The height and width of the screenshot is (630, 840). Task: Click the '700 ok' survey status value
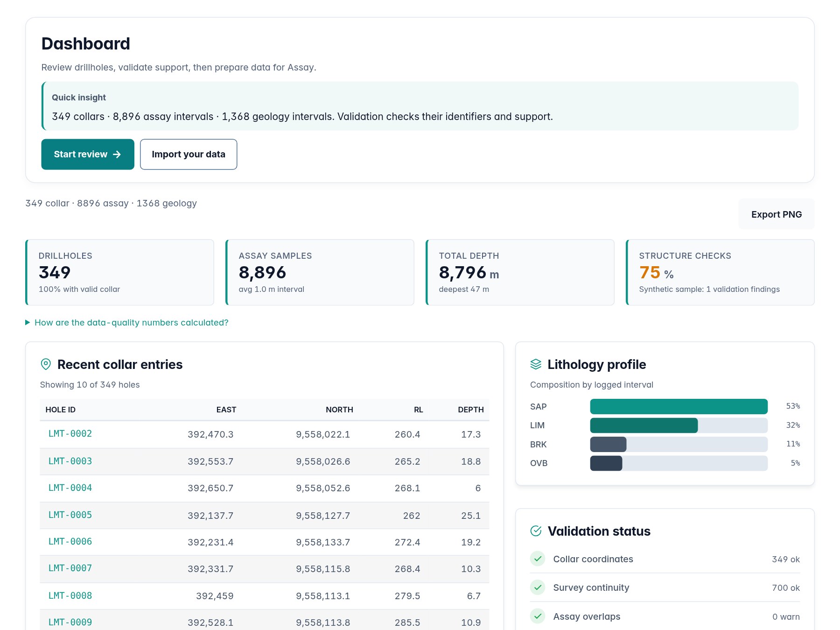pyautogui.click(x=786, y=588)
